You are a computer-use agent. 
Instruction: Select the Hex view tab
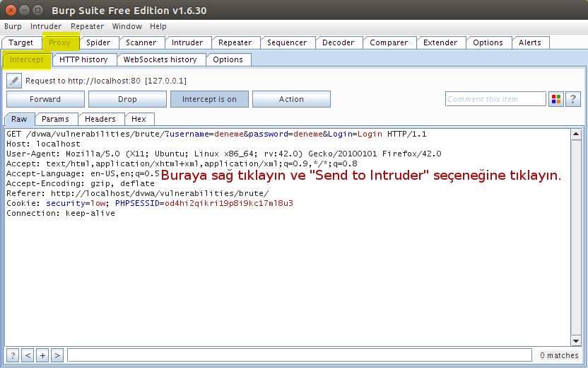[x=139, y=119]
